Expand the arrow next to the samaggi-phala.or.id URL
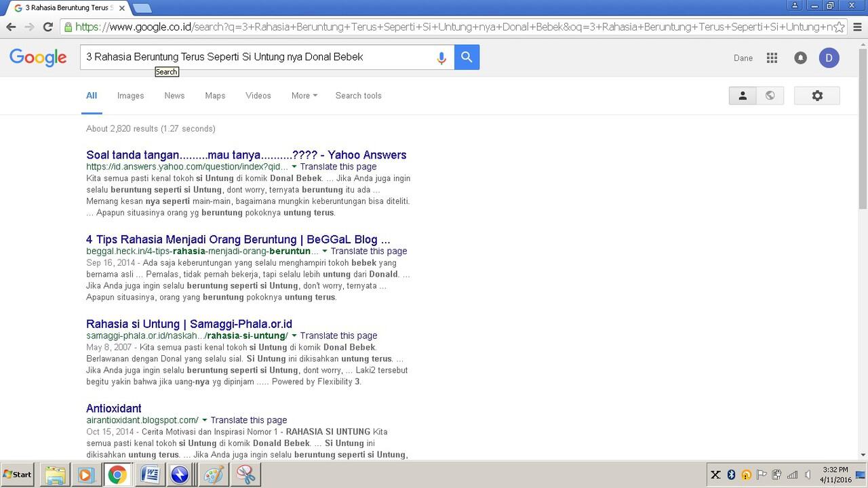 [x=294, y=335]
